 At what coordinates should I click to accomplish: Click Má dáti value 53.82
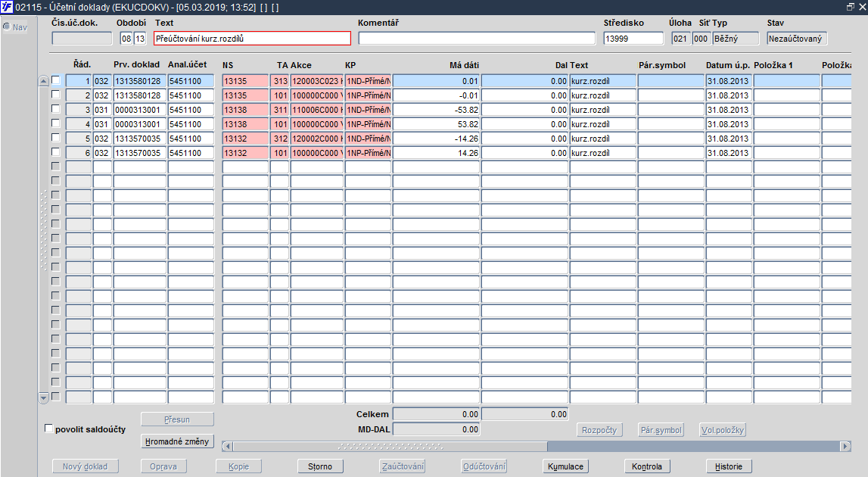pyautogui.click(x=436, y=124)
